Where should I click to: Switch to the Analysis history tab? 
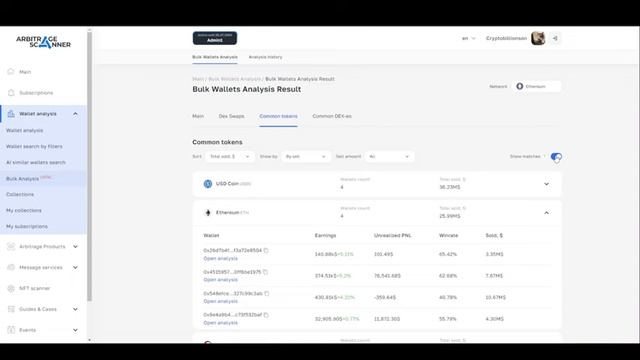coord(265,57)
